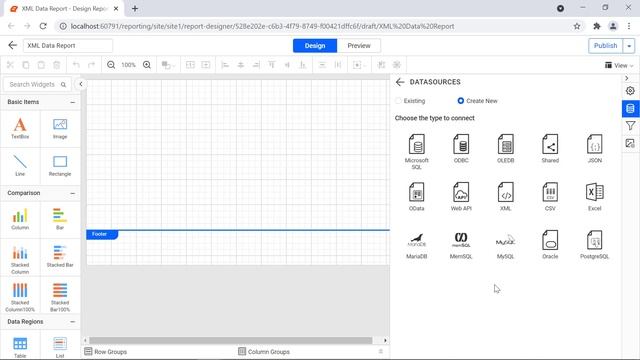Choose the XML data source type
Viewport: 640px width, 360px height.
505,196
